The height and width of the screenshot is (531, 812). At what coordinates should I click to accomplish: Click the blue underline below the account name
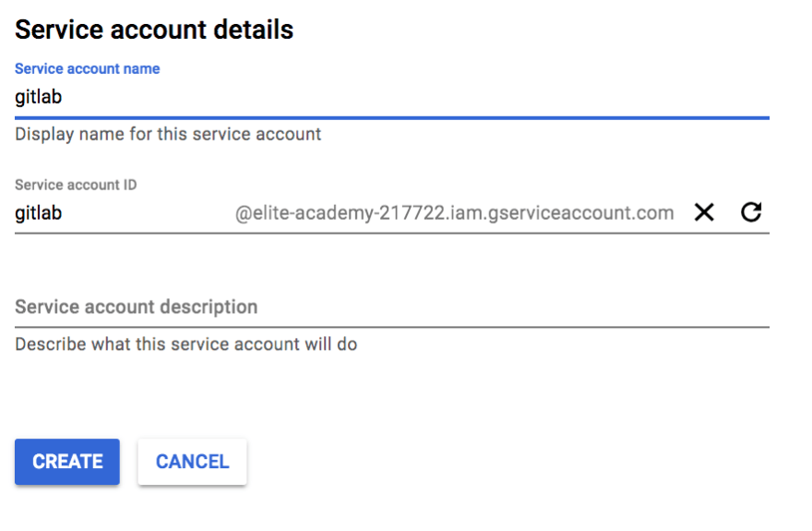(392, 118)
